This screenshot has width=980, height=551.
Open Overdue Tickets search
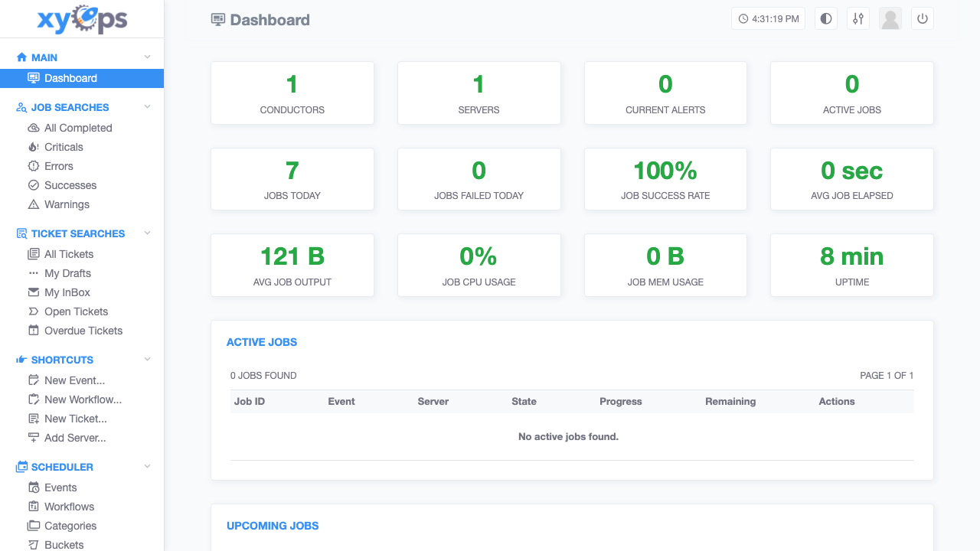pyautogui.click(x=82, y=331)
